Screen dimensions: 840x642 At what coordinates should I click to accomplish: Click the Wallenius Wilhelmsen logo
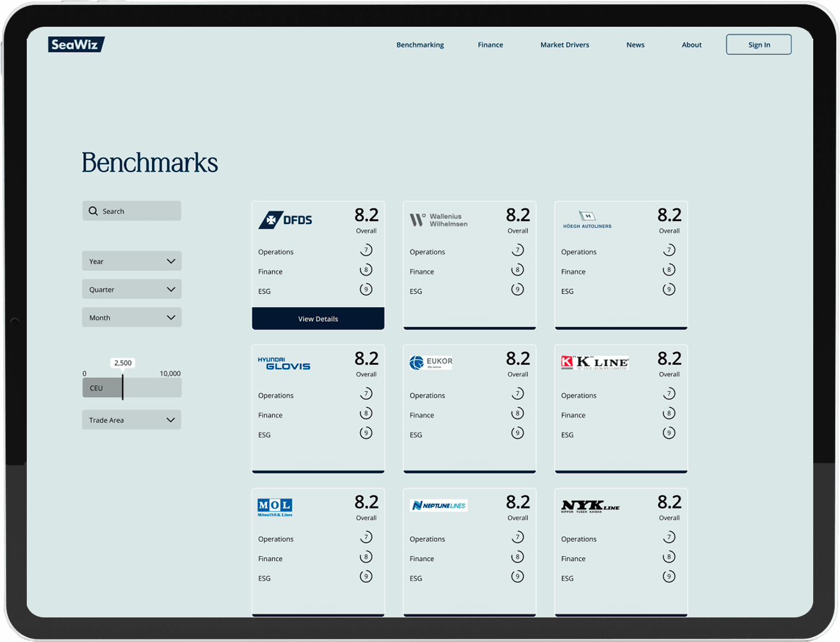pos(439,220)
